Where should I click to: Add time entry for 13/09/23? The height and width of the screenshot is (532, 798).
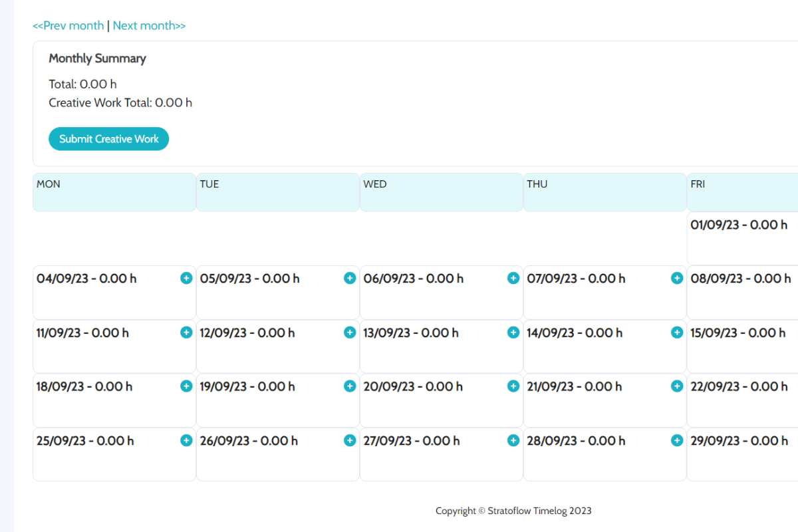pos(513,332)
